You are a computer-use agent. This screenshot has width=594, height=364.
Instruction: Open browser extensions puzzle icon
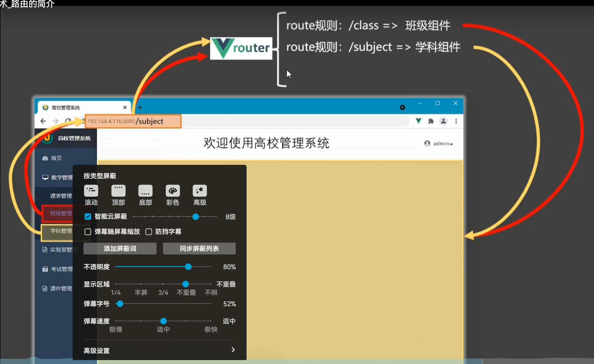(x=431, y=121)
